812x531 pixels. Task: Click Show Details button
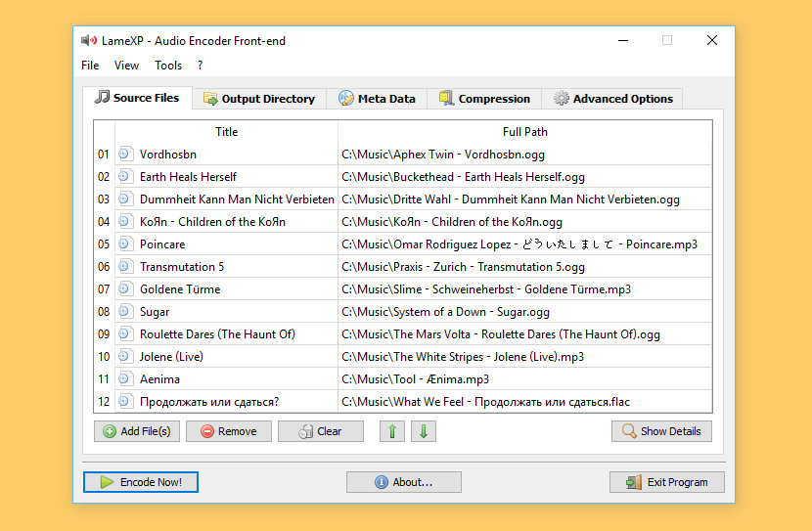tap(662, 431)
